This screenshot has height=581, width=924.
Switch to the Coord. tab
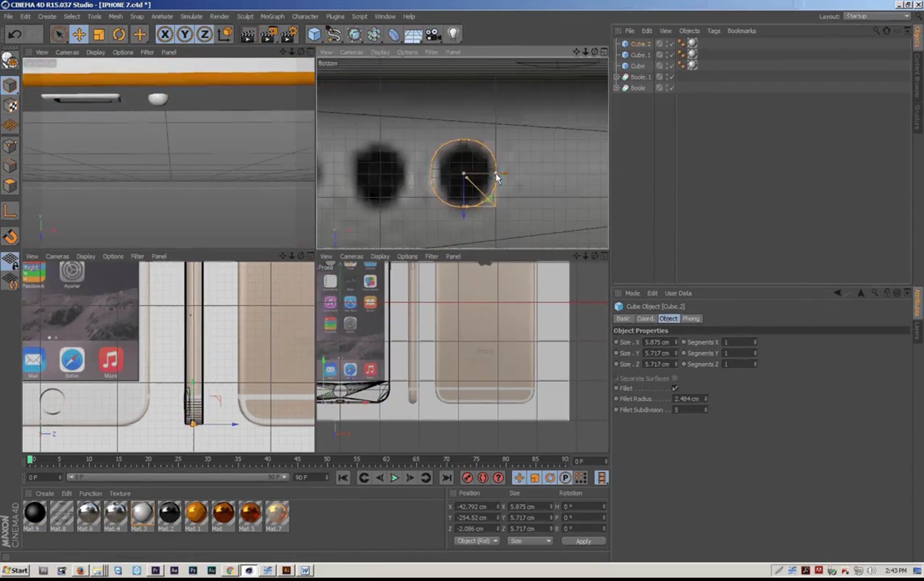pos(645,319)
